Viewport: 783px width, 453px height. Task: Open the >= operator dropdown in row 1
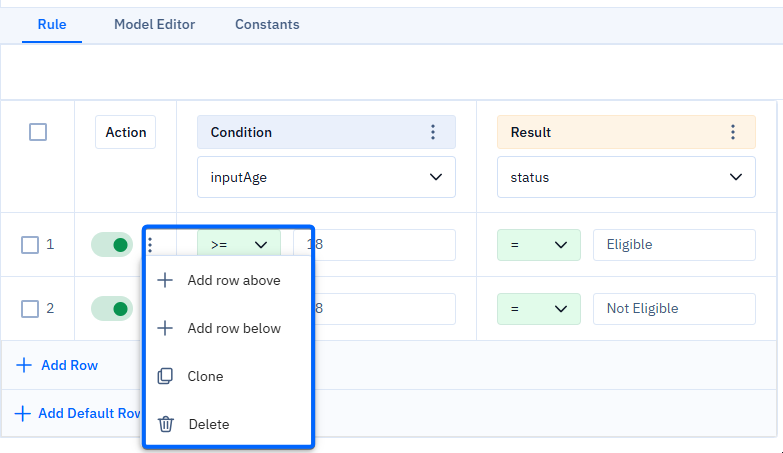point(239,245)
